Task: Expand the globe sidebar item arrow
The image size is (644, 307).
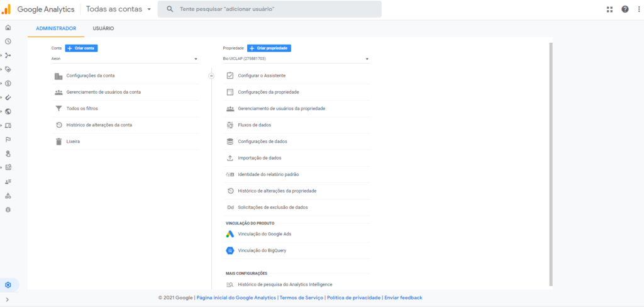Action: point(2,111)
